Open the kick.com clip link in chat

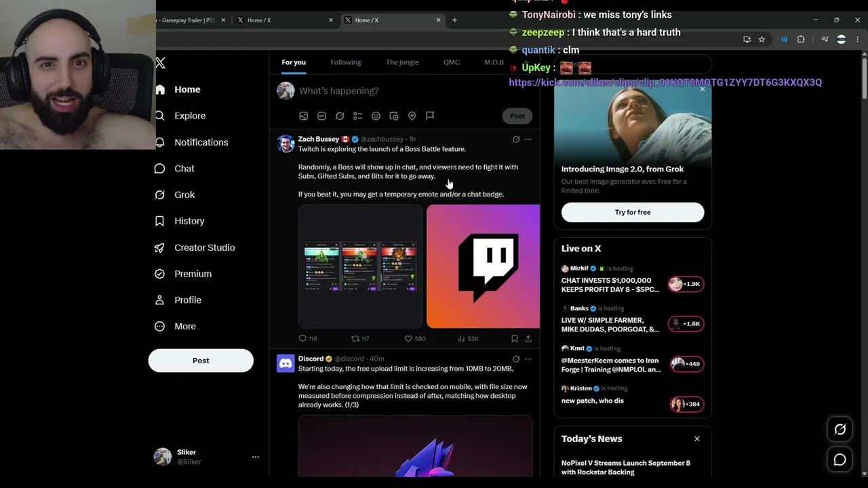coord(665,83)
